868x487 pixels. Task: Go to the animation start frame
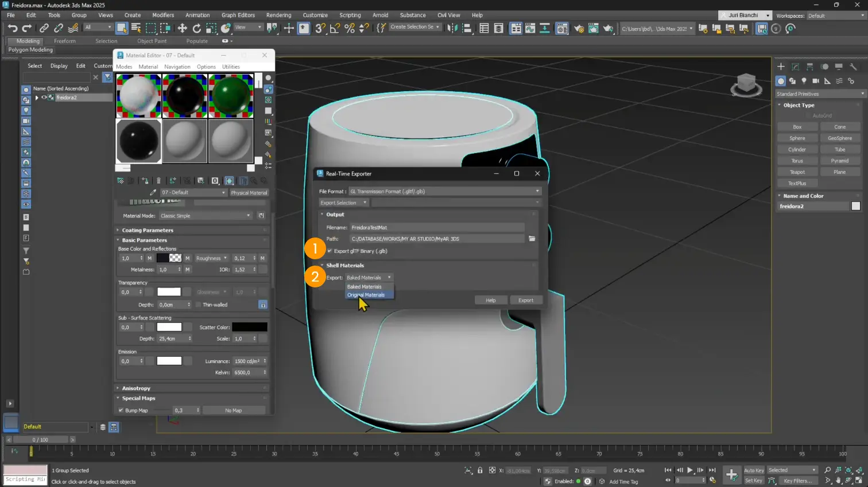668,470
